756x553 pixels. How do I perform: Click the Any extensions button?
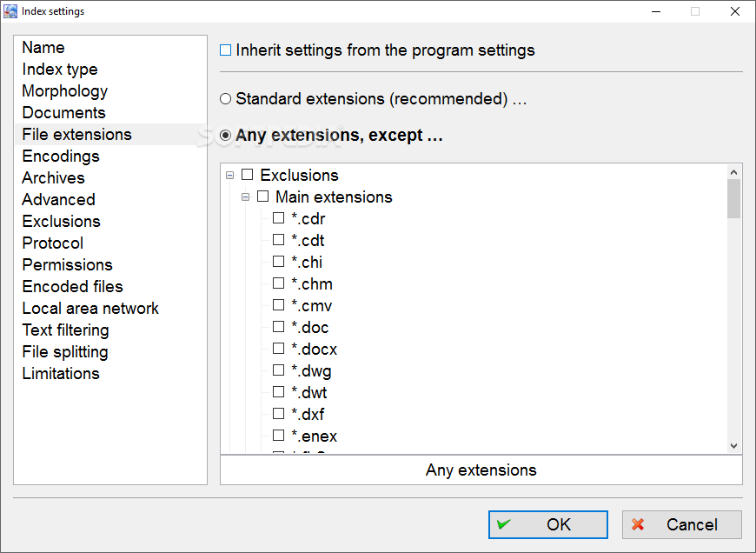click(481, 470)
